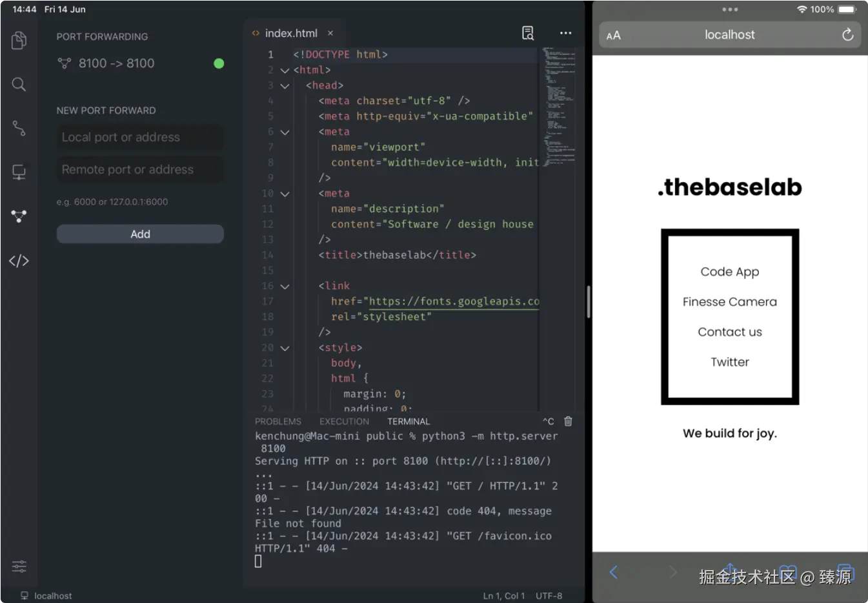Collapse the meta tag at line 6

click(x=285, y=132)
